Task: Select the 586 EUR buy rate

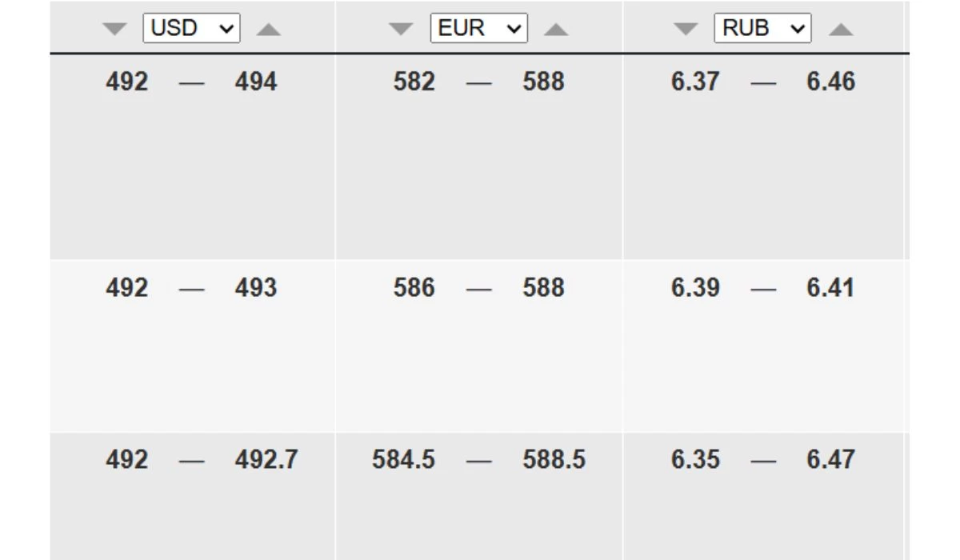Action: pyautogui.click(x=414, y=288)
